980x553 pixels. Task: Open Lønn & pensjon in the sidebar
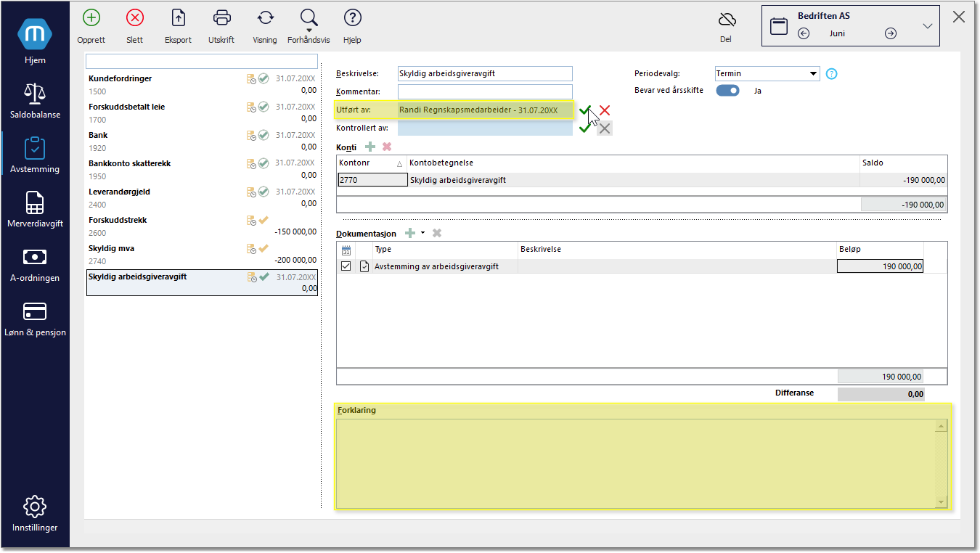click(35, 318)
